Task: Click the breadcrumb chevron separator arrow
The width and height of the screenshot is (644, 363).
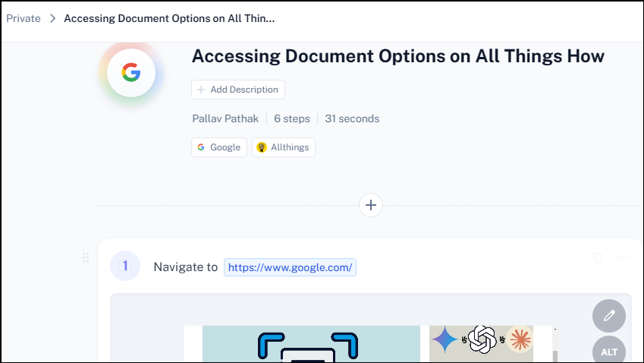Action: click(52, 18)
